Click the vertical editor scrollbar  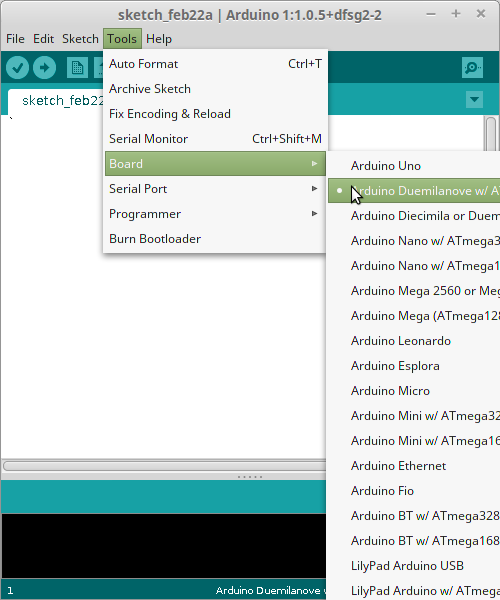[x=490, y=134]
